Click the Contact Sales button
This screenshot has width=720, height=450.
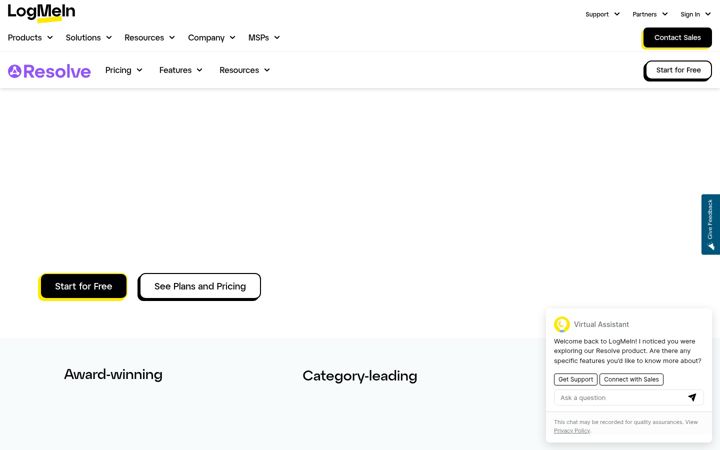(677, 38)
